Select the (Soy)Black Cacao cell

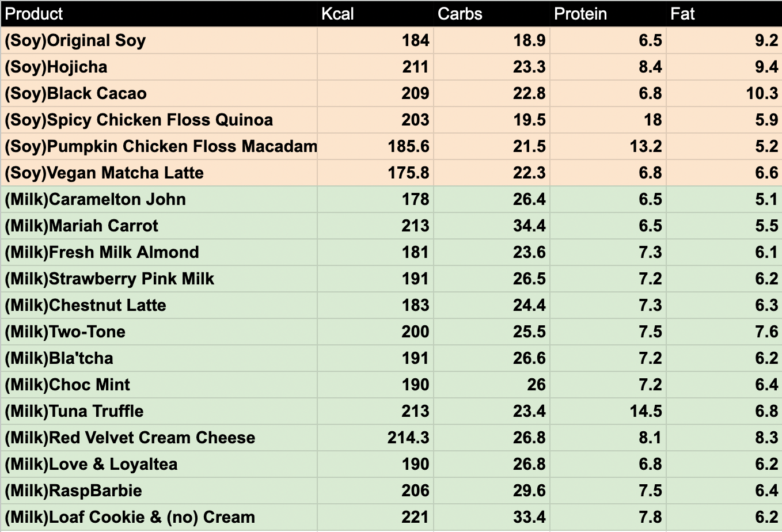158,94
